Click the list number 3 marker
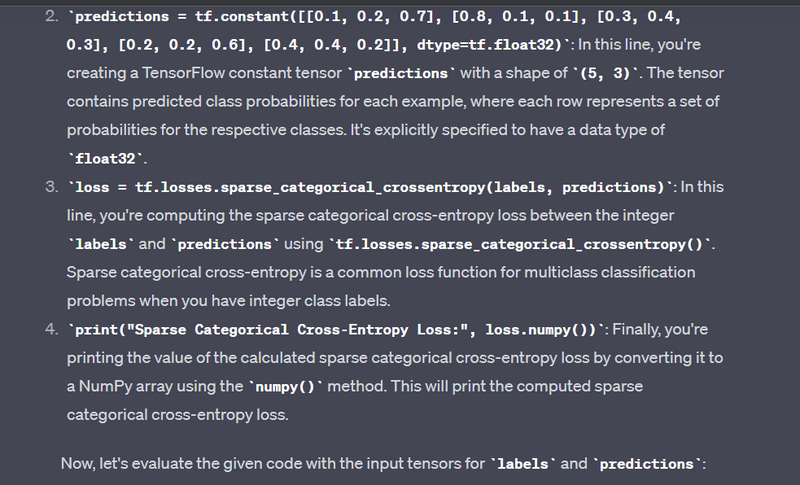Screen dimensions: 800x485 point(52,187)
